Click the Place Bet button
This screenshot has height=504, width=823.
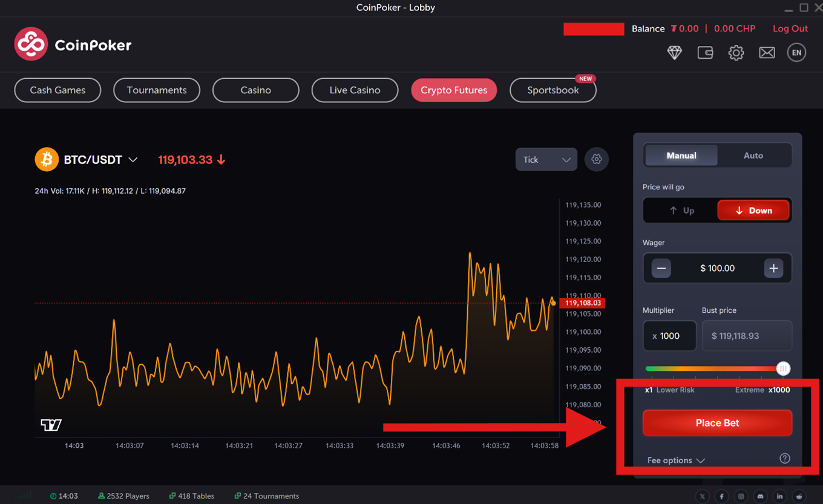[x=717, y=423]
